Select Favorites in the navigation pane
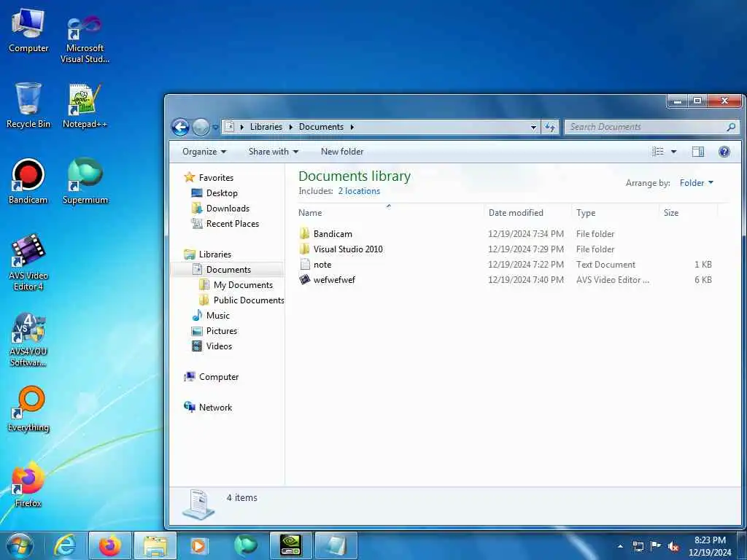This screenshot has height=560, width=747. click(216, 178)
